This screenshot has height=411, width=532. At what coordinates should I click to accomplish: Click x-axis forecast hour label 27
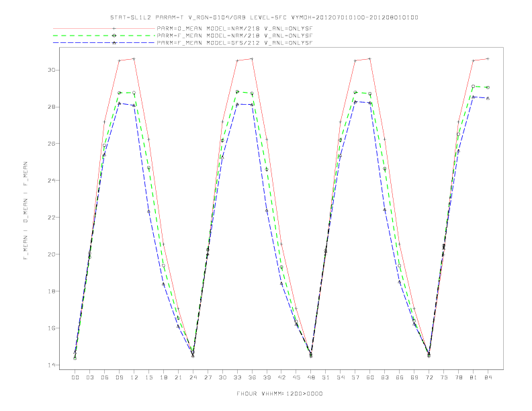(208, 377)
